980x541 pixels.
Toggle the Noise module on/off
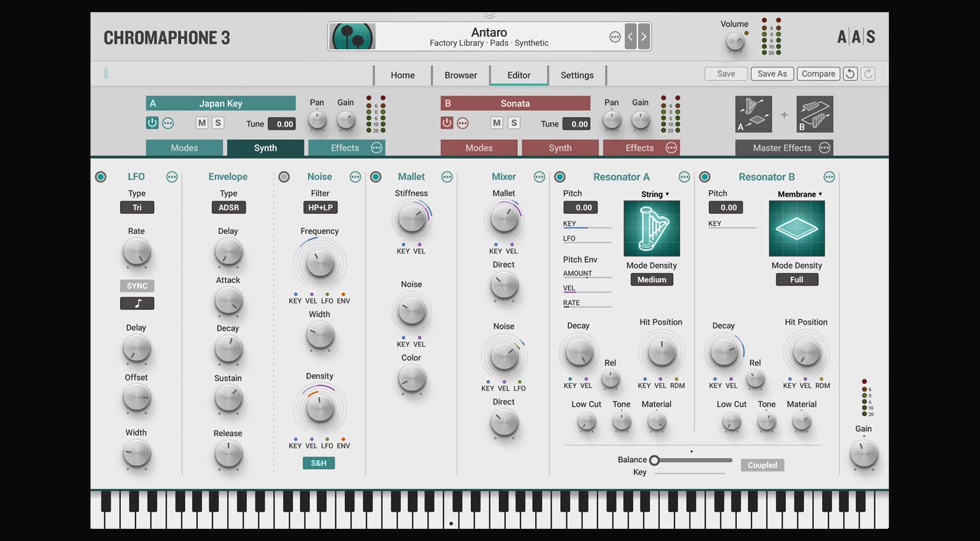coord(284,177)
